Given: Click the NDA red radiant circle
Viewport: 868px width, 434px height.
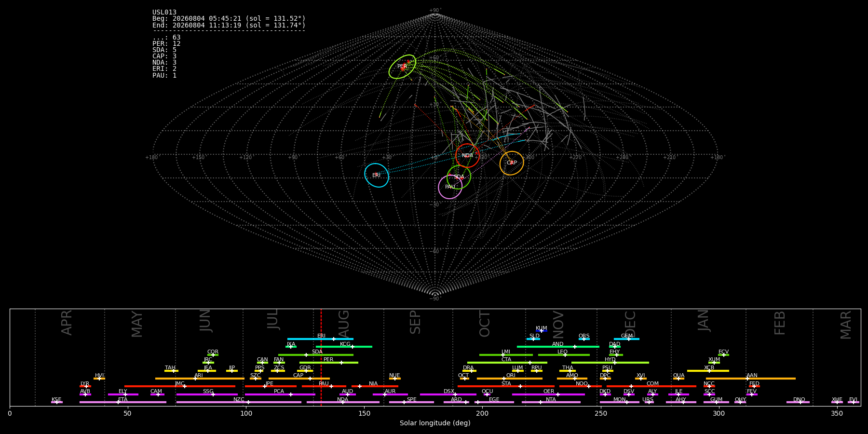Looking at the screenshot, I should pyautogui.click(x=467, y=155).
